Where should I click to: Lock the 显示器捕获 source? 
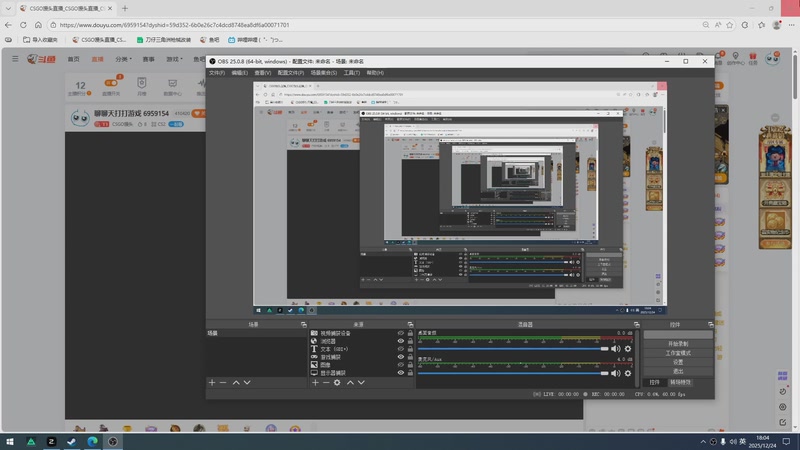(x=410, y=372)
